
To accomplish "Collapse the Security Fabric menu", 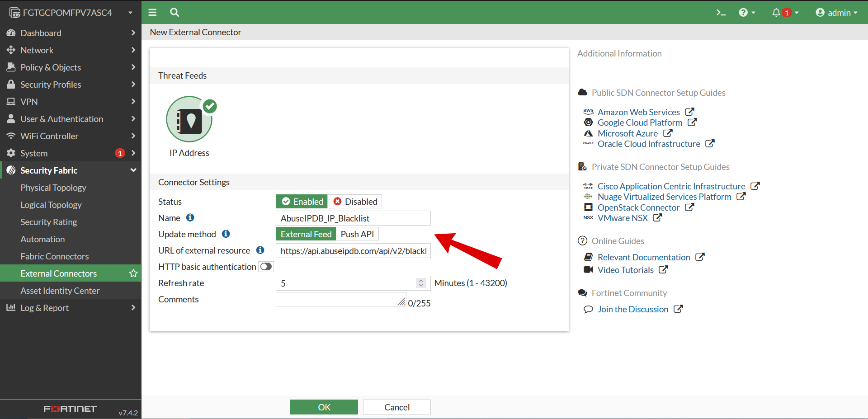I will pyautogui.click(x=71, y=170).
